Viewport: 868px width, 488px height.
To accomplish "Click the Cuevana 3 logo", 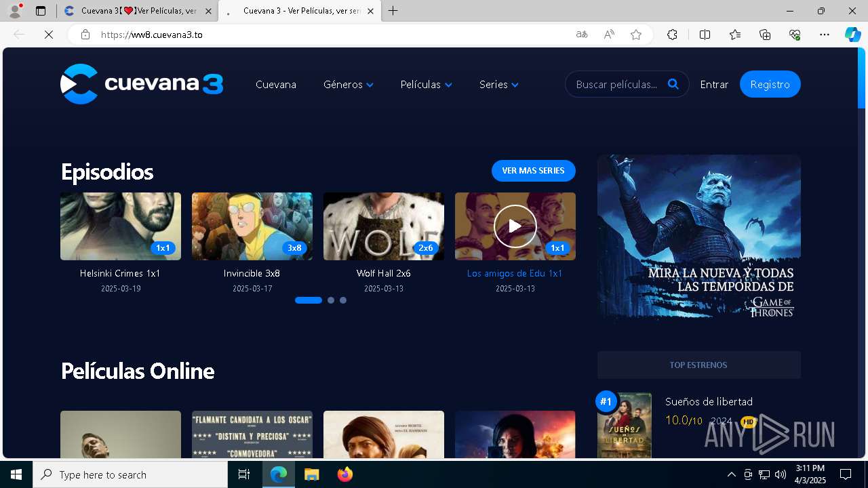I will 142,84.
